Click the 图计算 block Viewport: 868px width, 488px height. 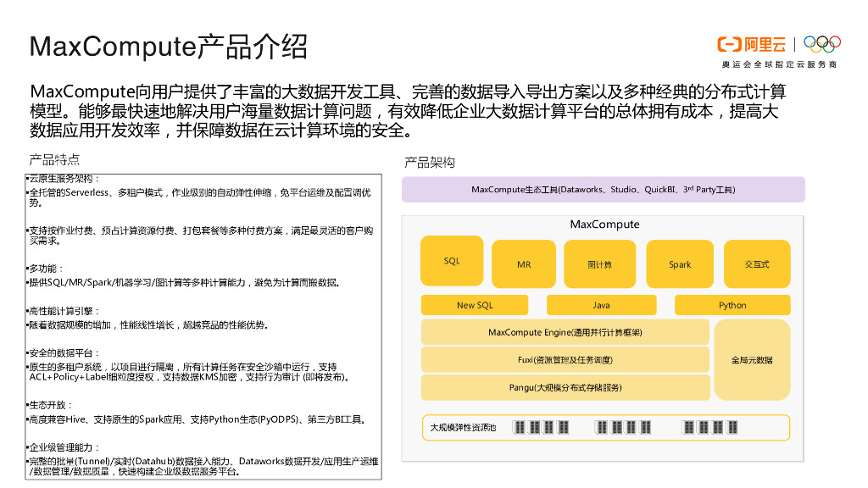click(599, 264)
